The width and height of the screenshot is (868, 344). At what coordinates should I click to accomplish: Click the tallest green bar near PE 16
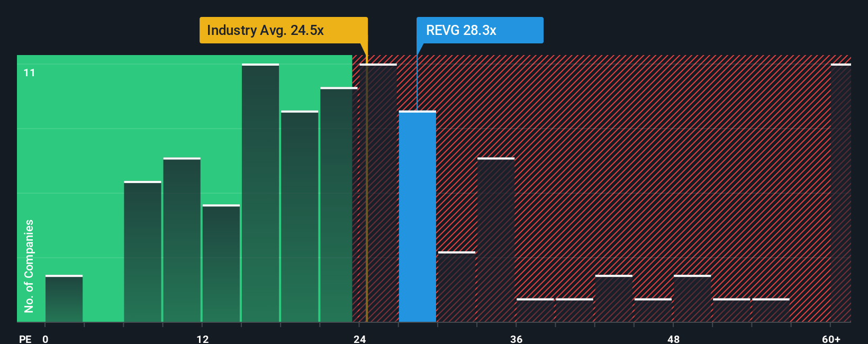(260, 193)
